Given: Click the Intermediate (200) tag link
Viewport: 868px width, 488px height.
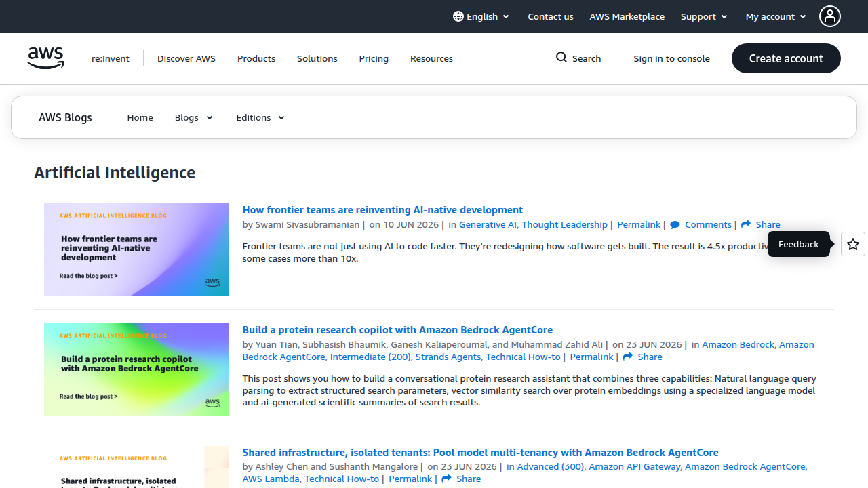Looking at the screenshot, I should (x=370, y=357).
